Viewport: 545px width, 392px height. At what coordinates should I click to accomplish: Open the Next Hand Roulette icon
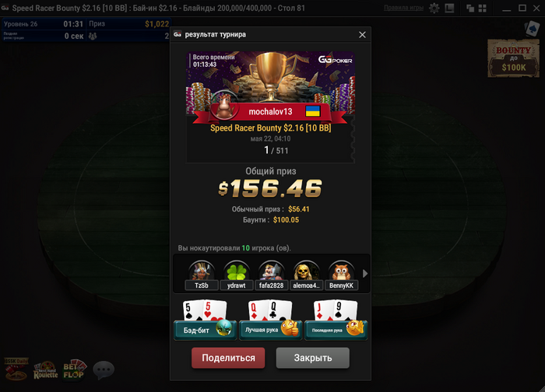[45, 370]
